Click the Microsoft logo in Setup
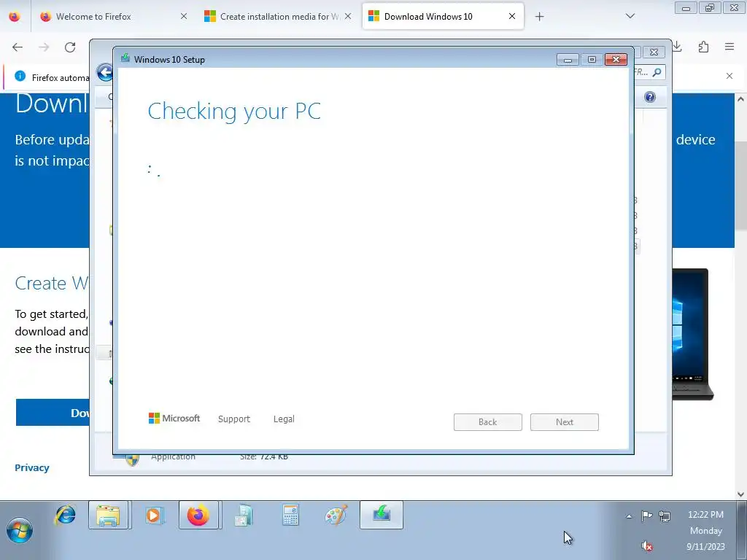This screenshot has height=560, width=747. [174, 418]
